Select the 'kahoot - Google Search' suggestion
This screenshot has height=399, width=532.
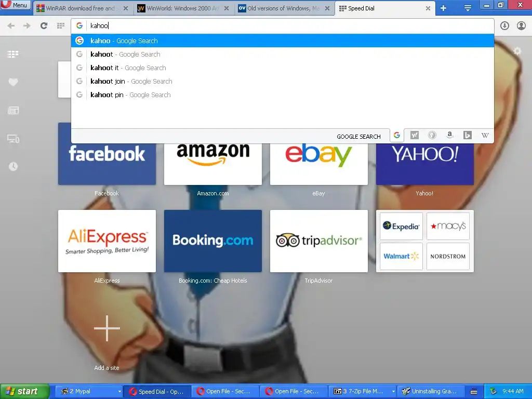(x=282, y=54)
